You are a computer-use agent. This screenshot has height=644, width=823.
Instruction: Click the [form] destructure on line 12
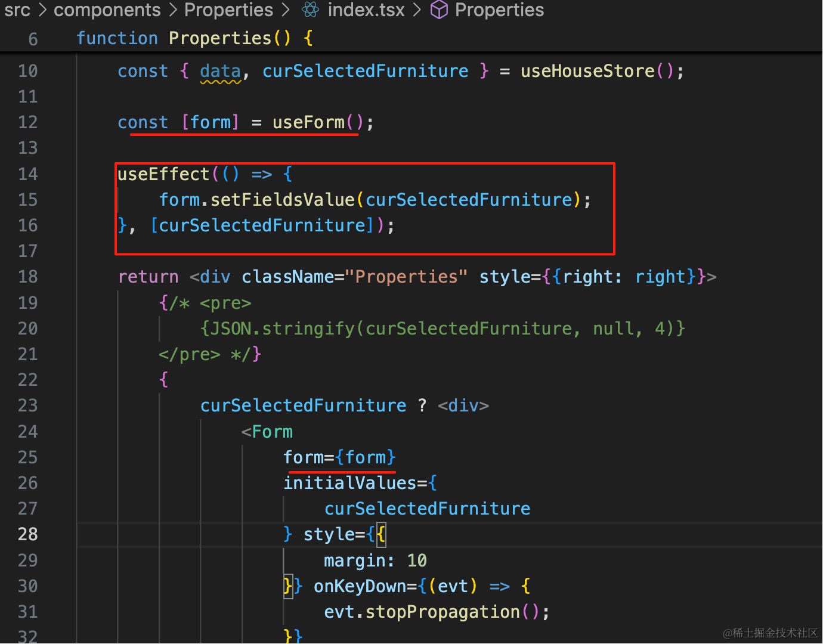pyautogui.click(x=211, y=122)
